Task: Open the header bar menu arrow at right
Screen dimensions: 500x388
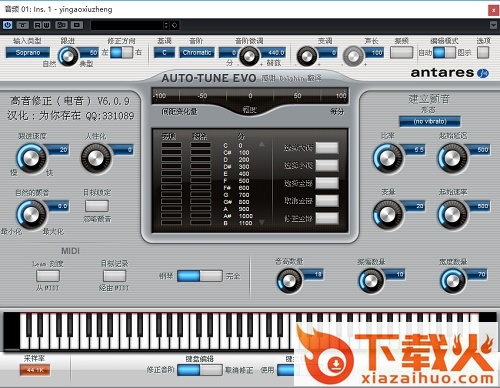Action: (493, 25)
